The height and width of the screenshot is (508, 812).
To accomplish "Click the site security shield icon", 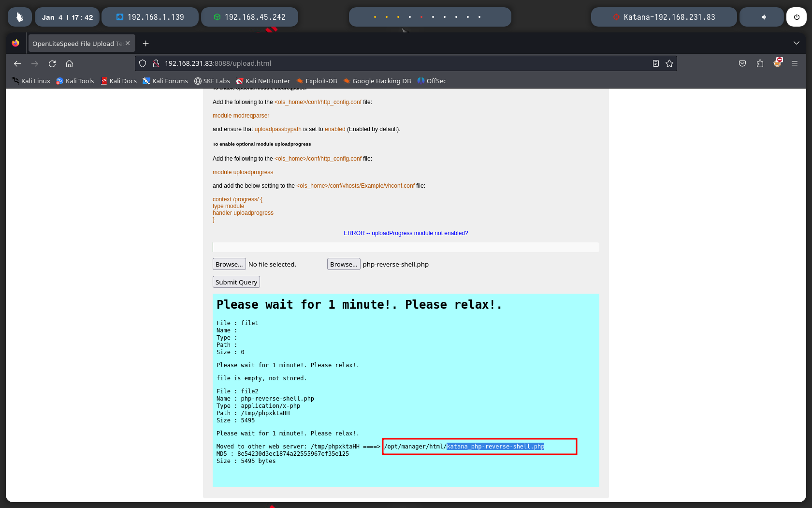I will coord(143,63).
